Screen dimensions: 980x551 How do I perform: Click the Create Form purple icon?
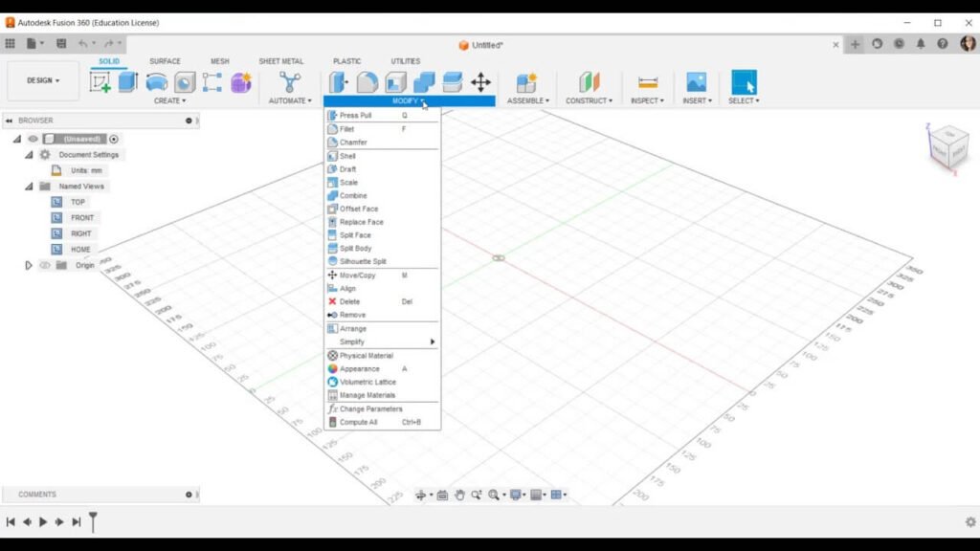[240, 82]
